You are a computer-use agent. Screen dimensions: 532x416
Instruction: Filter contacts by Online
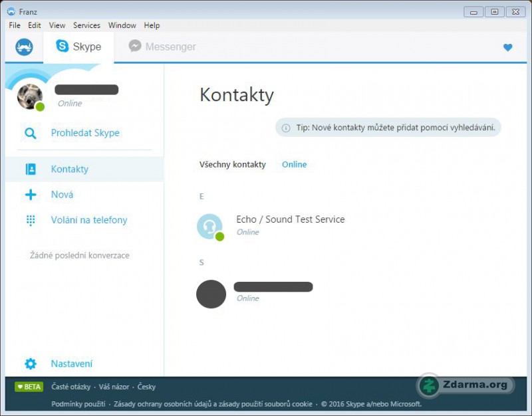(x=294, y=164)
